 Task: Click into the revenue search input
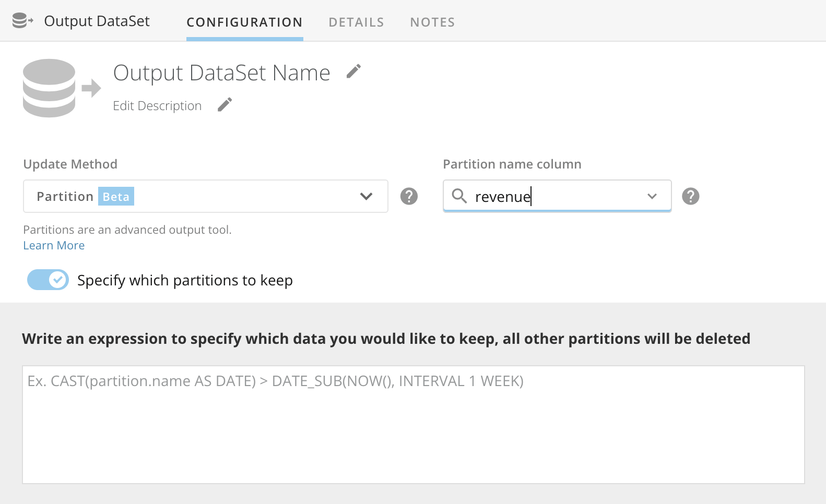[557, 196]
